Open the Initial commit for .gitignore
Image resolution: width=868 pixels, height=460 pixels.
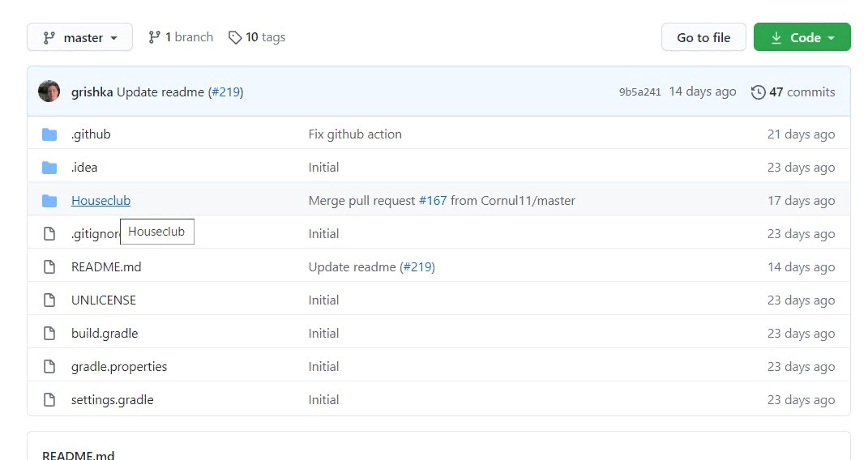click(x=324, y=234)
